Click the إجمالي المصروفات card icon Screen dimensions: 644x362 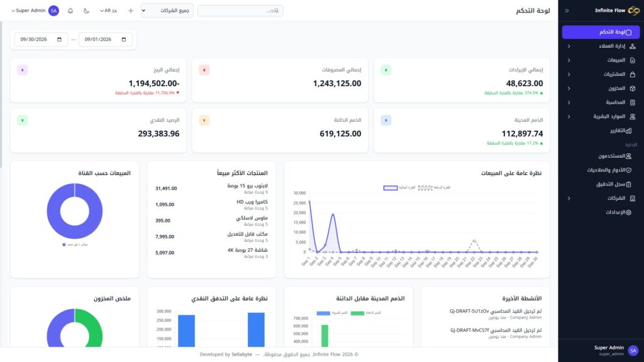click(204, 70)
